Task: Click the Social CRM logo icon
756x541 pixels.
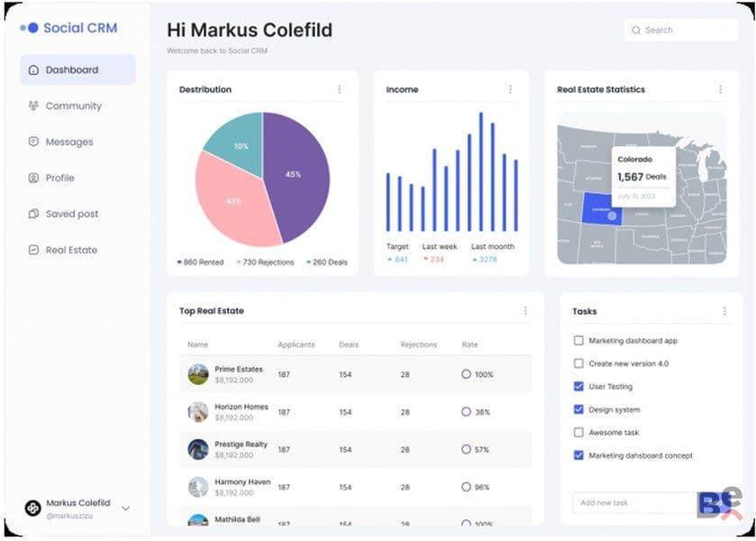Action: pyautogui.click(x=29, y=28)
